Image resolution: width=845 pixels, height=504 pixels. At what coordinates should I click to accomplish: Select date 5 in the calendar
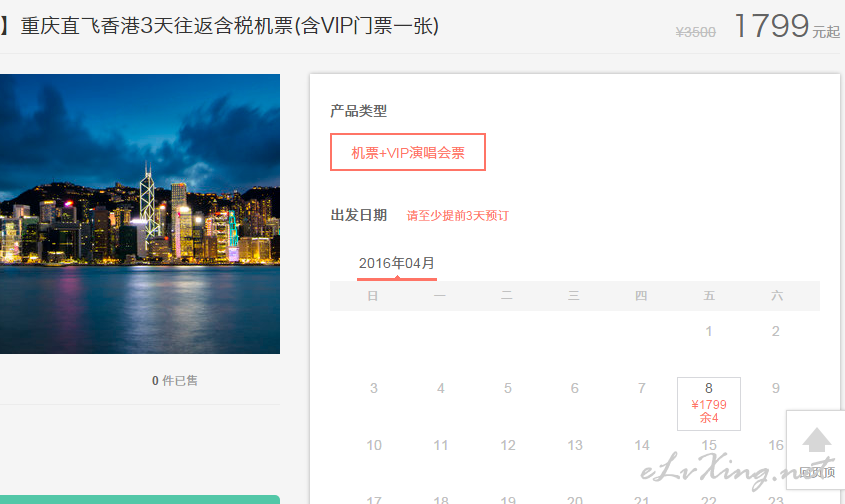tap(508, 388)
